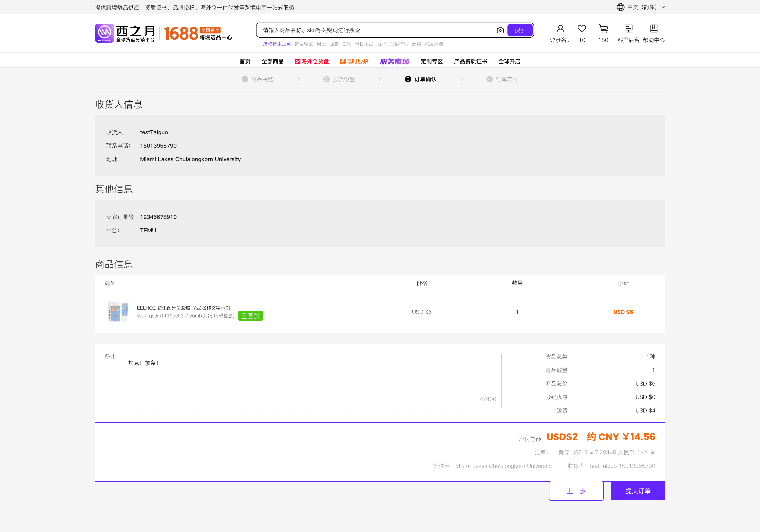760x532 pixels.
Task: Submit the order with 提交订单
Action: (x=637, y=491)
